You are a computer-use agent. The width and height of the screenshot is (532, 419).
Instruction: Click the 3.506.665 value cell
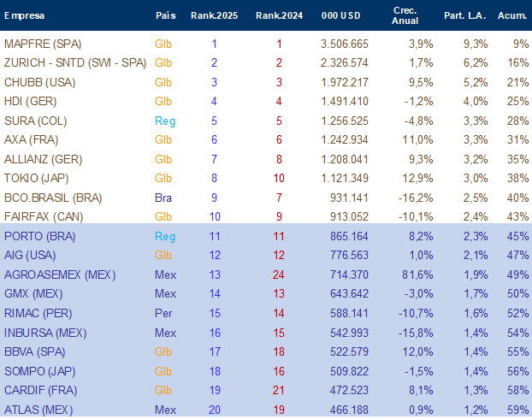tap(345, 44)
